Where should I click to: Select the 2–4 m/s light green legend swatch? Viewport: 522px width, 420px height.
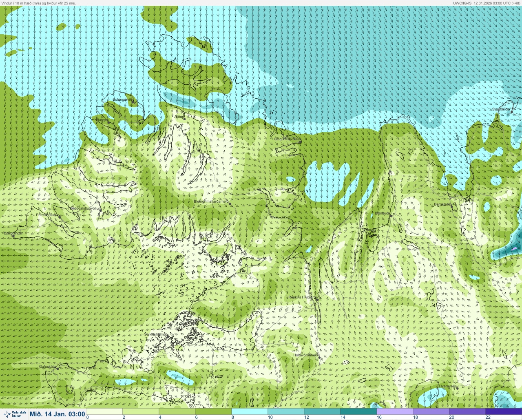click(141, 411)
